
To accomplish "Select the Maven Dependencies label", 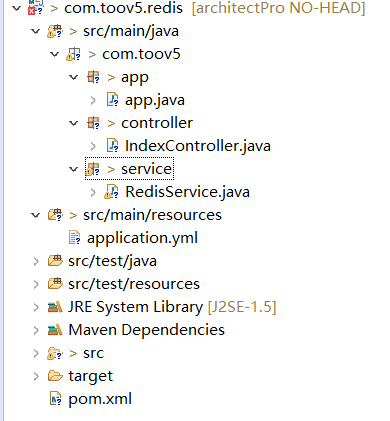I will point(147,331).
